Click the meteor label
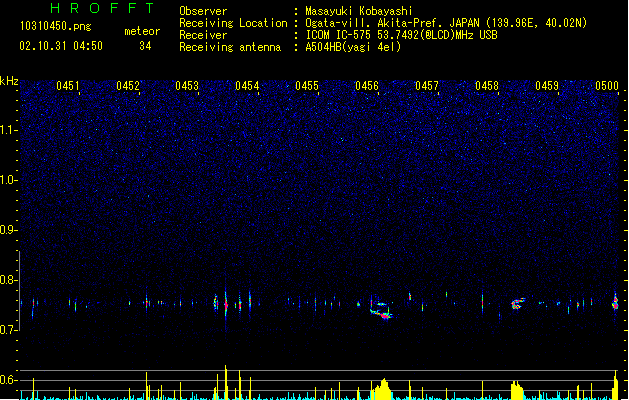Image resolution: width=629 pixels, height=400 pixels. [x=142, y=31]
